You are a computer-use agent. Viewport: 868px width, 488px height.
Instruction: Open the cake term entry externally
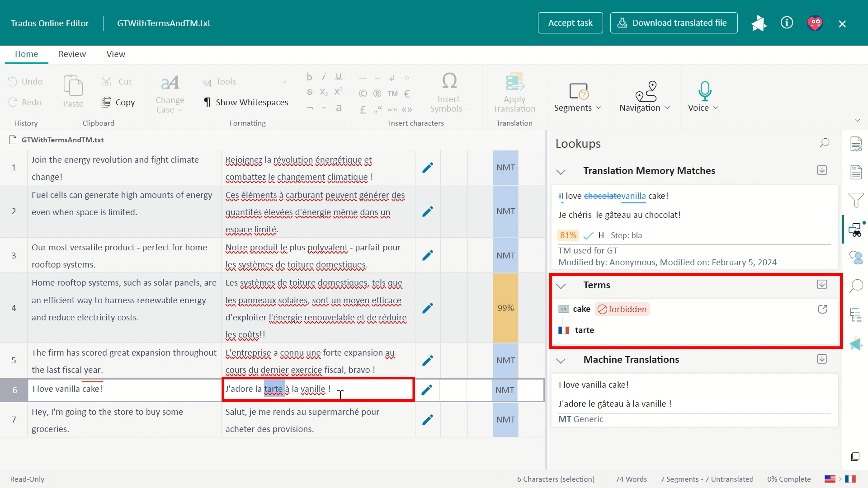tap(822, 309)
